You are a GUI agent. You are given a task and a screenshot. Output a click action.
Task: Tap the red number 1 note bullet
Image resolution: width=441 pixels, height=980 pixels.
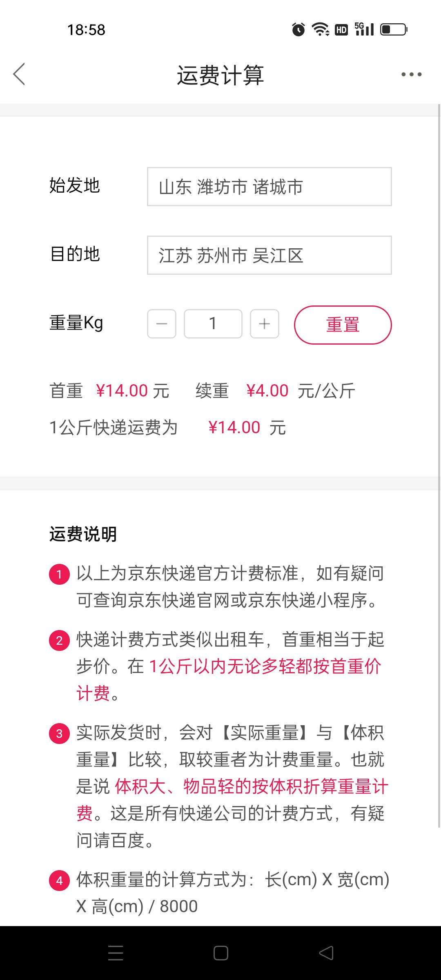pyautogui.click(x=59, y=574)
